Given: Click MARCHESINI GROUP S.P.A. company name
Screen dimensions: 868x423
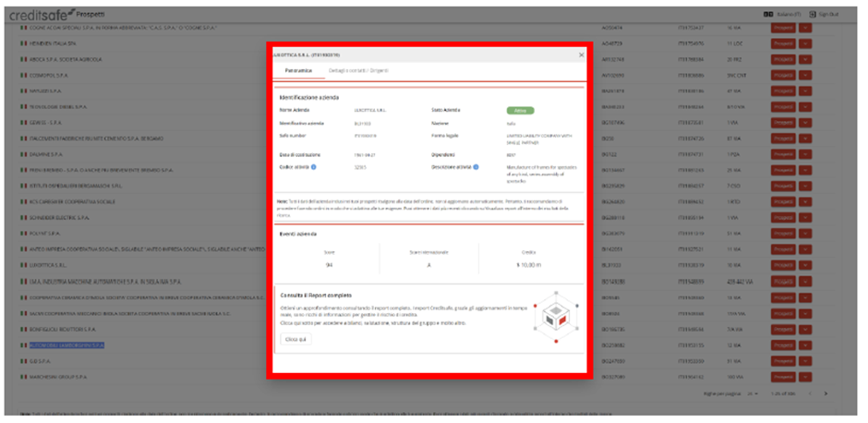Looking at the screenshot, I should (x=59, y=377).
